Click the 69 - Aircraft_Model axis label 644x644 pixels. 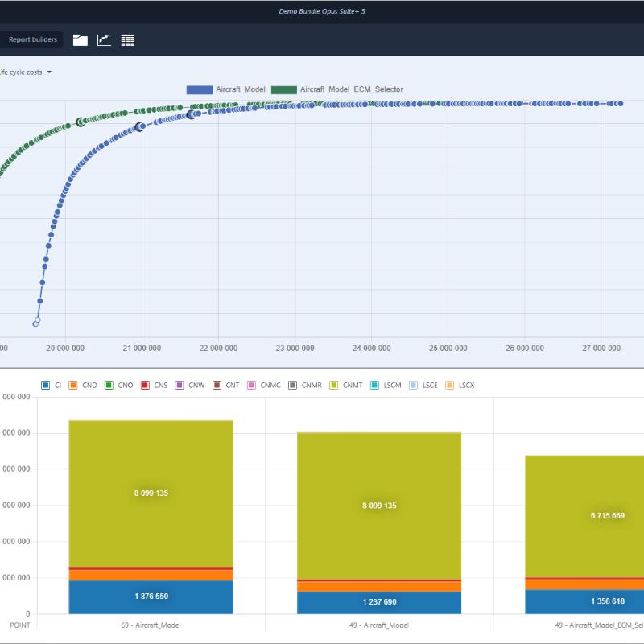[151, 625]
